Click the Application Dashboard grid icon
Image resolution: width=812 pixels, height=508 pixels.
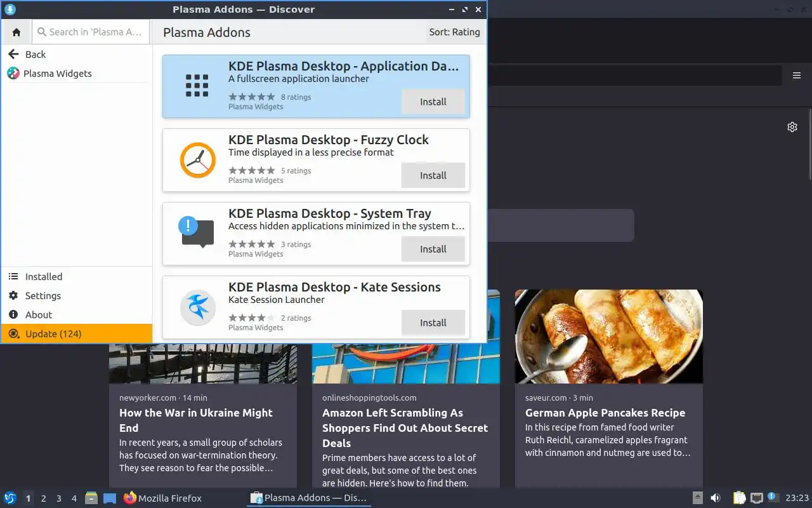(x=197, y=86)
